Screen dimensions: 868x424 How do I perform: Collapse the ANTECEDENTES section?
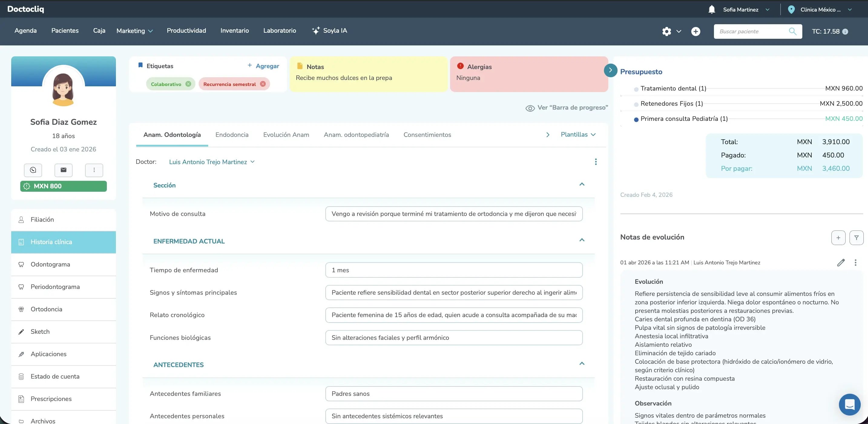[582, 363]
